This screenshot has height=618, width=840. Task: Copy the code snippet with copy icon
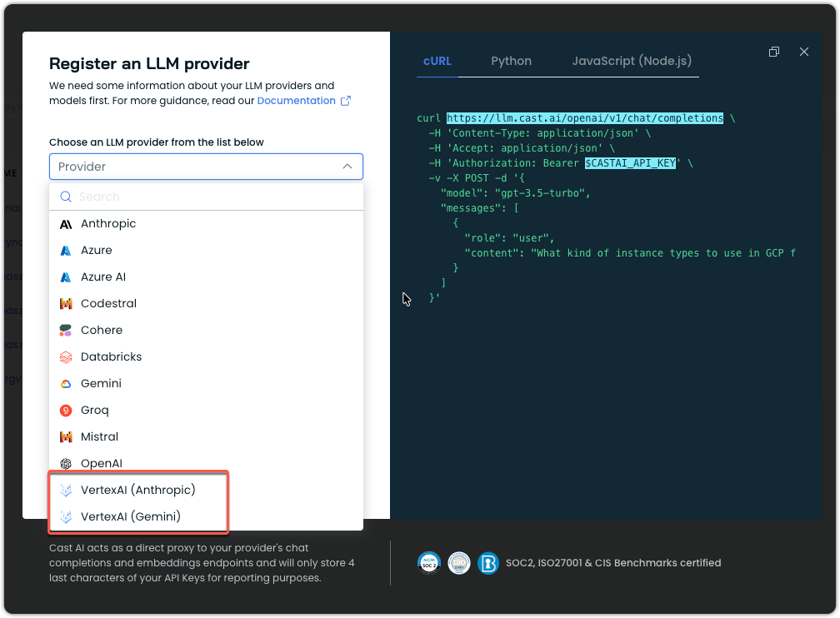(x=773, y=52)
